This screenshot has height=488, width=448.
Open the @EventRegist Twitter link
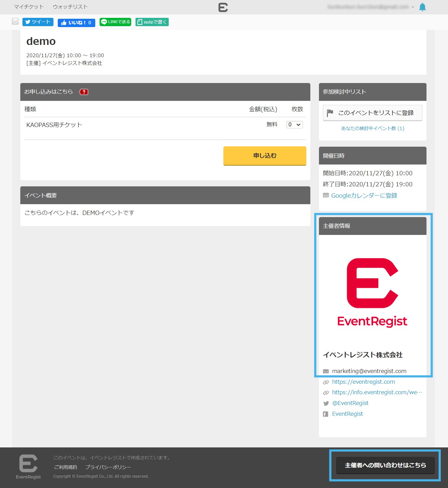pos(350,403)
